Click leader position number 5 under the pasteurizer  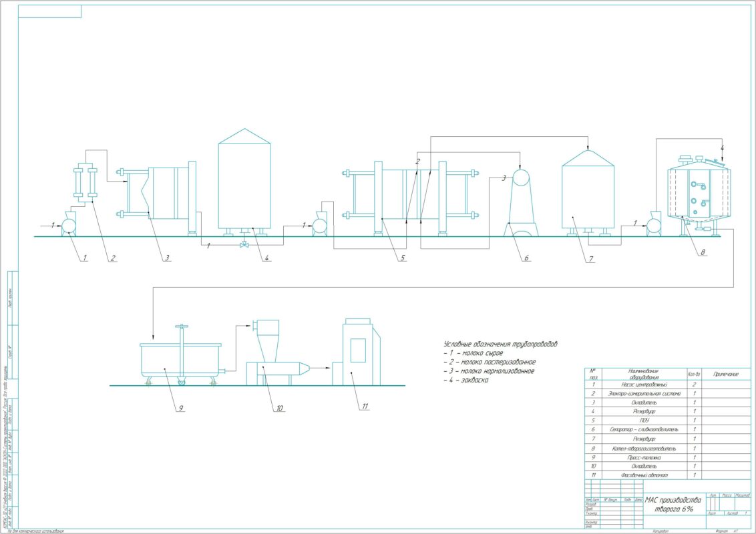pos(403,258)
